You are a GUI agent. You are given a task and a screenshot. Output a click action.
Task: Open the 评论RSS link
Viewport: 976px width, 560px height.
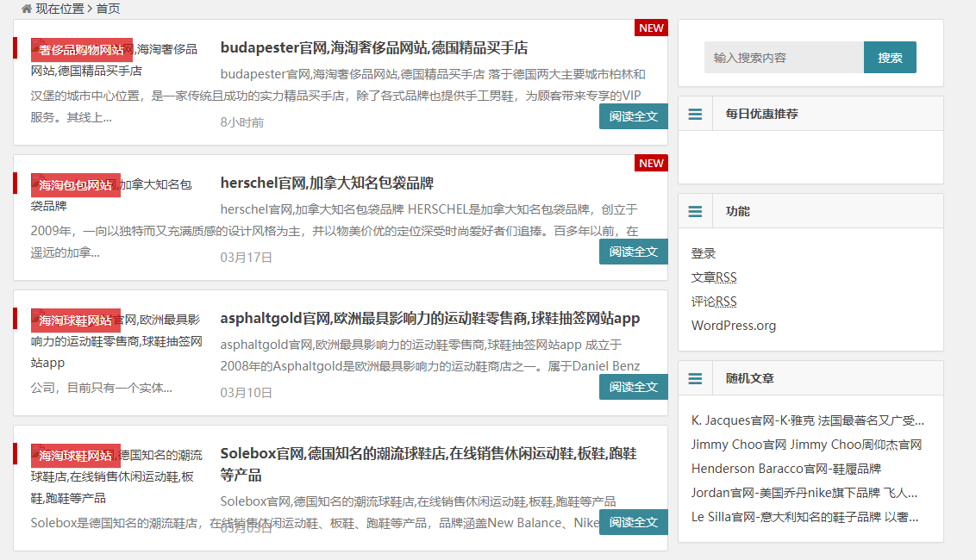coord(714,302)
